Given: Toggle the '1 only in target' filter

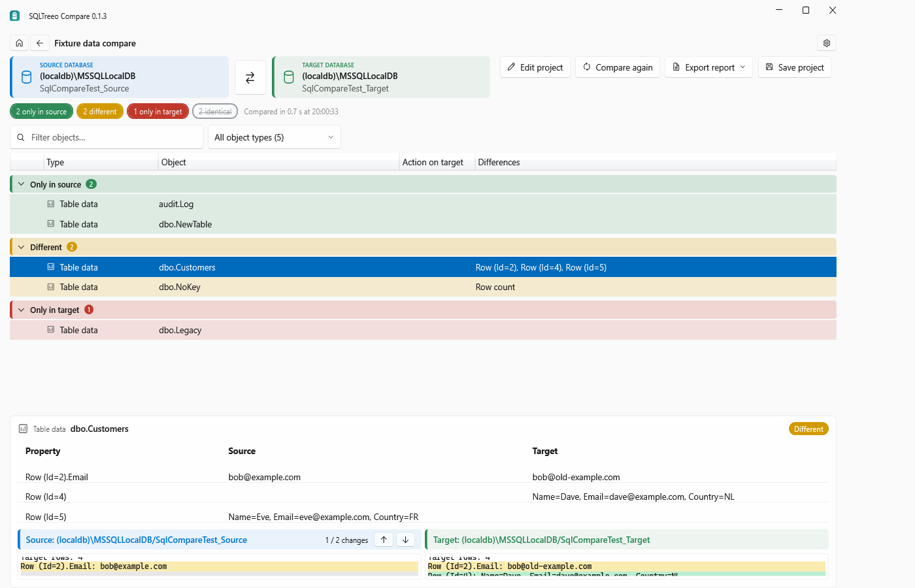Looking at the screenshot, I should [x=158, y=112].
